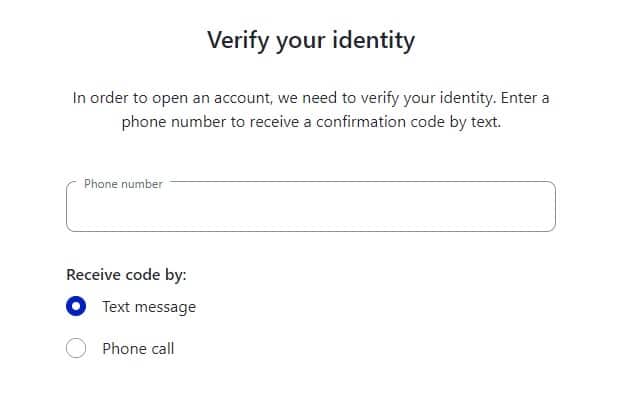Focus the rounded phone number text box
The height and width of the screenshot is (396, 629).
click(x=310, y=207)
